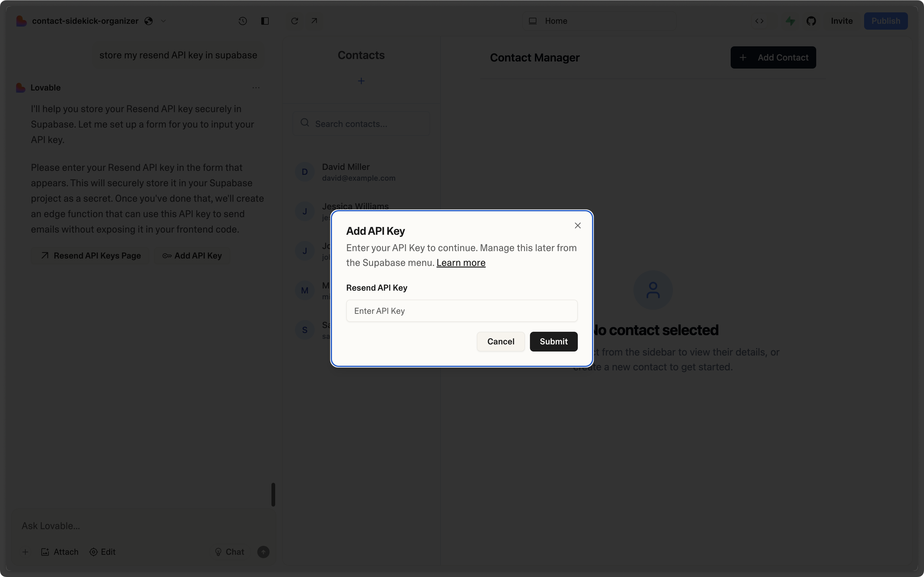Toggle the sidebar panel layout icon
The height and width of the screenshot is (577, 924).
265,21
